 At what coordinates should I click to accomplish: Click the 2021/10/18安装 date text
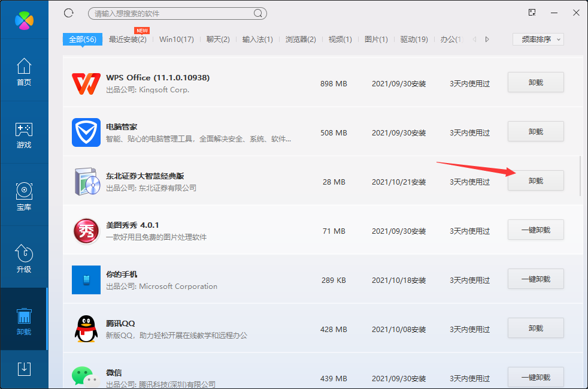click(399, 281)
